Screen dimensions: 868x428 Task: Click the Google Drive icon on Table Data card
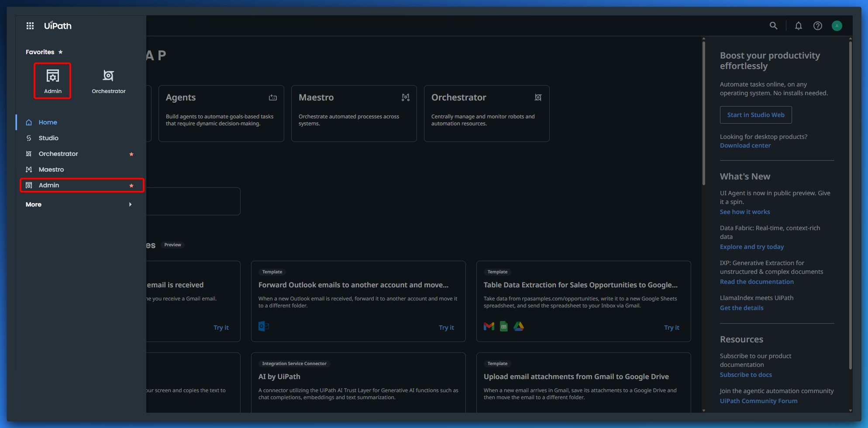pyautogui.click(x=519, y=326)
